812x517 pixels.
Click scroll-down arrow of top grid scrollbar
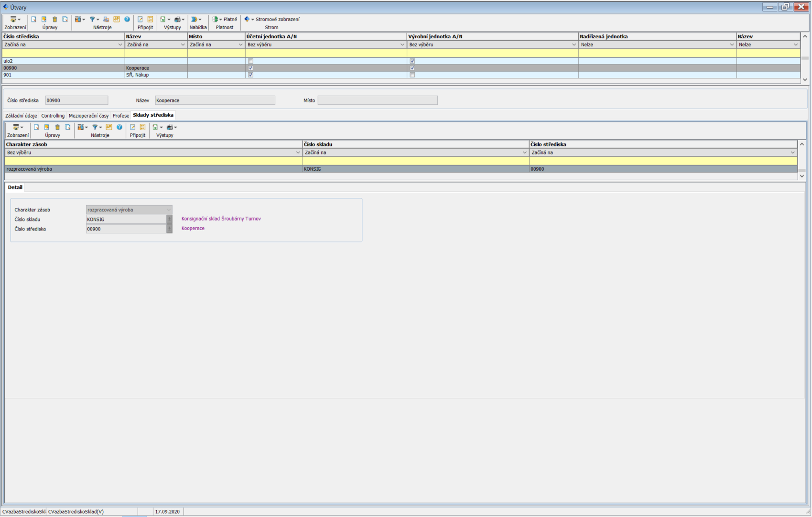pos(805,80)
